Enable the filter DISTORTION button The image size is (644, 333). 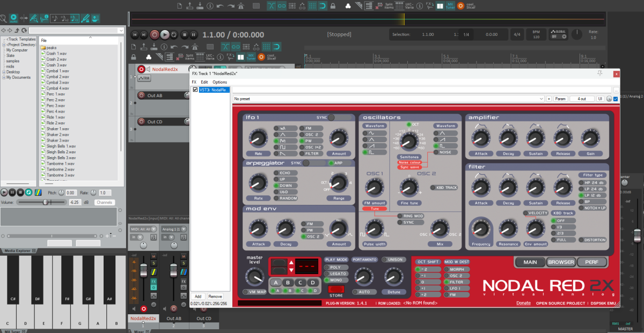click(593, 240)
